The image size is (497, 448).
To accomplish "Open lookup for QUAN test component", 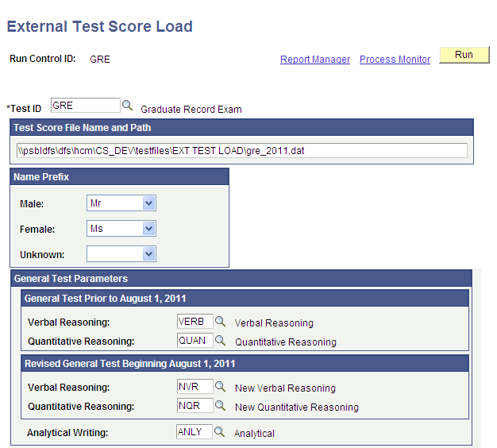I will 220,341.
